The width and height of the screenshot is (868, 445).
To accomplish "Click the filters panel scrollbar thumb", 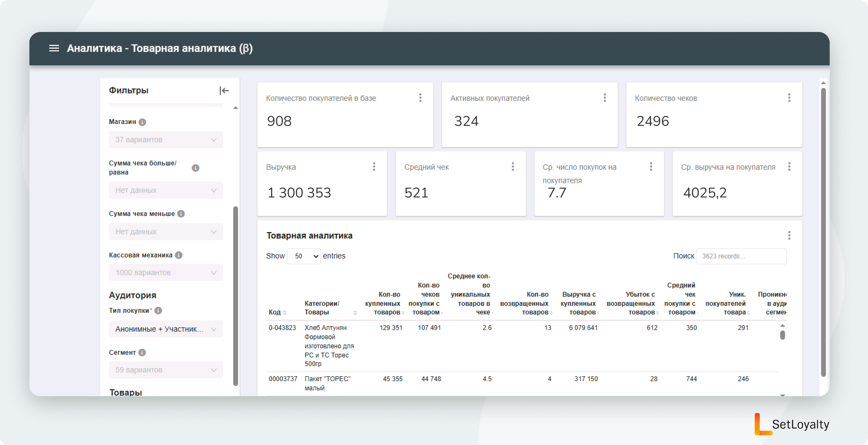I will (236, 296).
